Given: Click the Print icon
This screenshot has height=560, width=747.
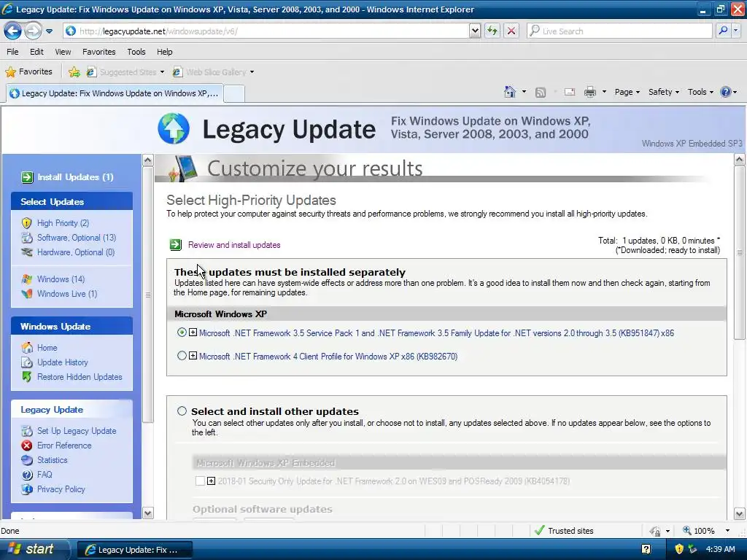Looking at the screenshot, I should point(590,92).
